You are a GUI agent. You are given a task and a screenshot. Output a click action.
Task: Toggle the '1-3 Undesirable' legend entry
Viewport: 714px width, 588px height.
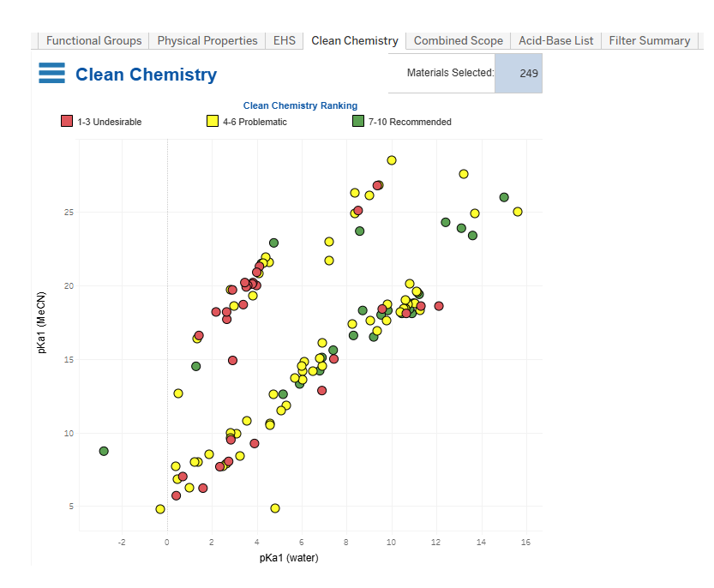pos(110,121)
